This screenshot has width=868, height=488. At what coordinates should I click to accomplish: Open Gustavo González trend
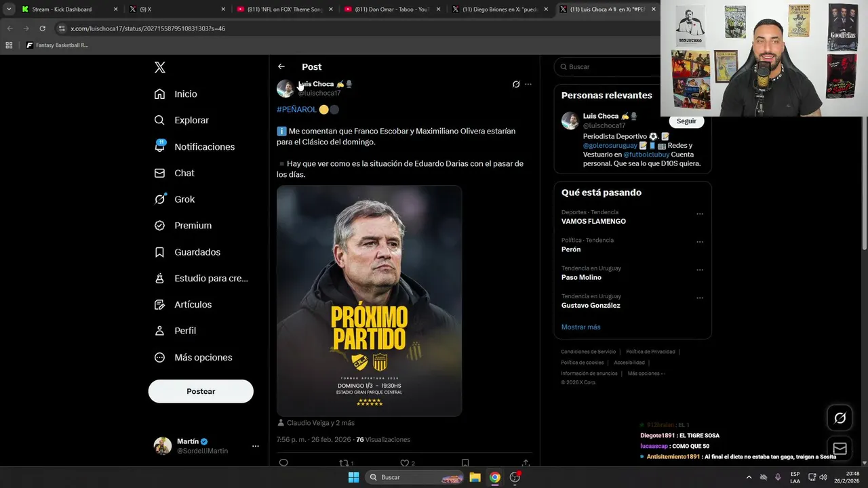[x=591, y=305]
